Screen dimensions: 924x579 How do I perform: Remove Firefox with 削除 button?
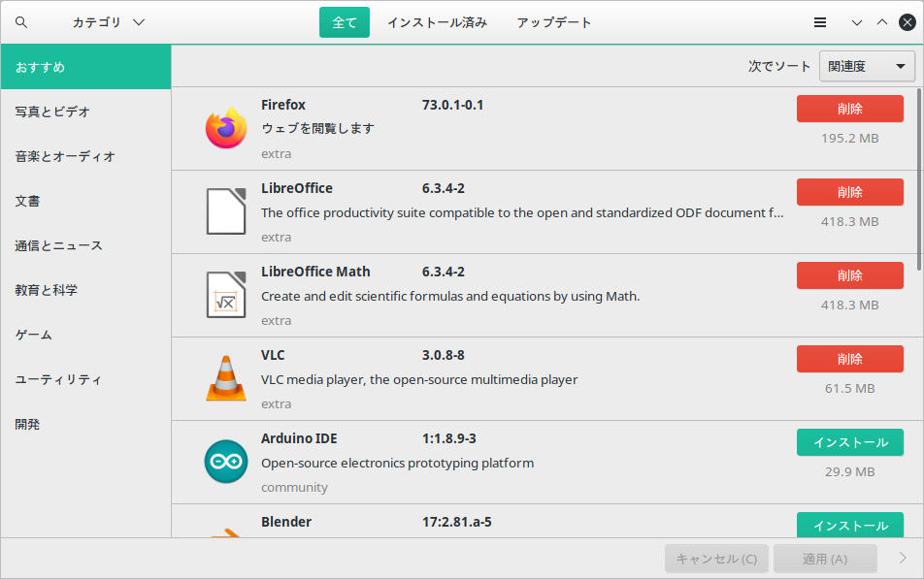click(x=850, y=109)
